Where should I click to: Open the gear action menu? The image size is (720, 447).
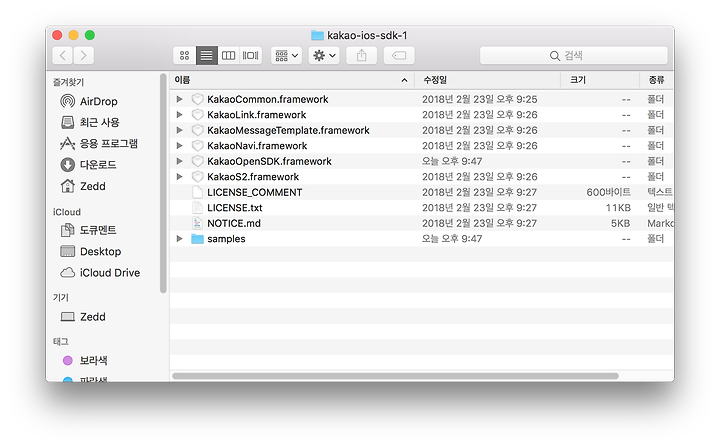click(324, 56)
